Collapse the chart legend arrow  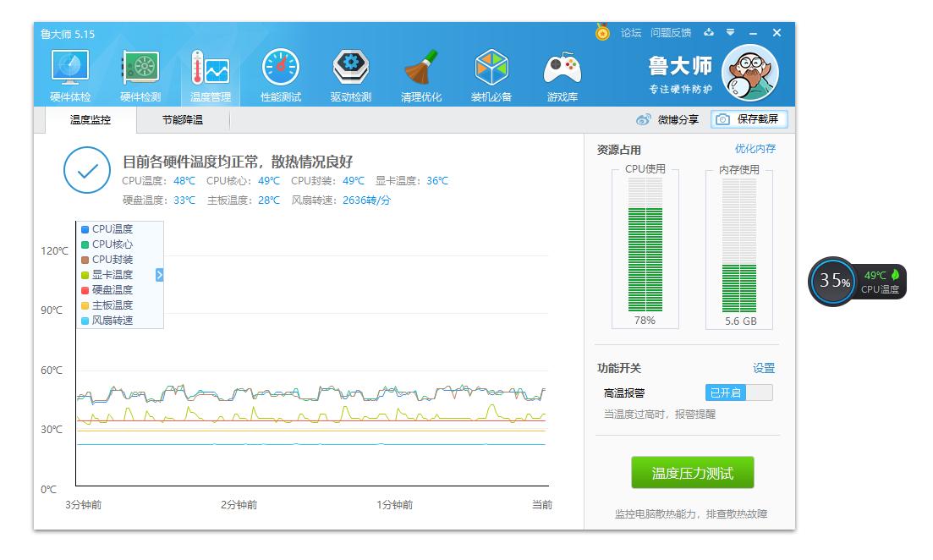tap(160, 275)
